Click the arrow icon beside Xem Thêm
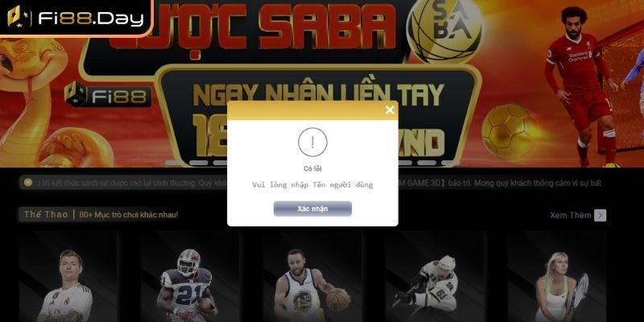 pyautogui.click(x=600, y=215)
